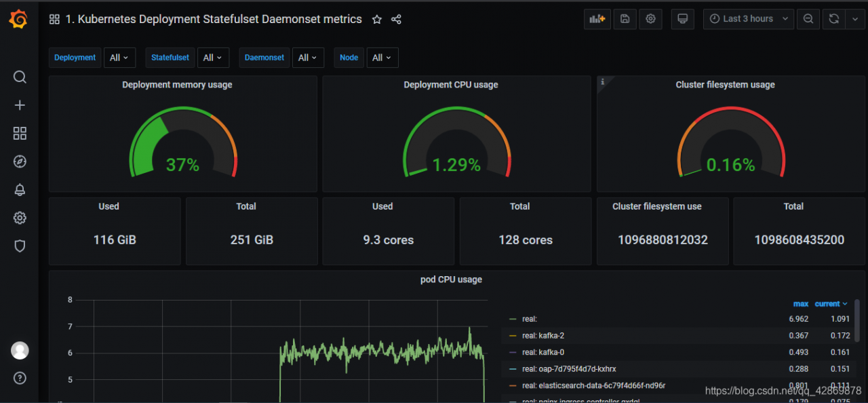
Task: Click the 9.3 cores used value
Action: click(389, 240)
